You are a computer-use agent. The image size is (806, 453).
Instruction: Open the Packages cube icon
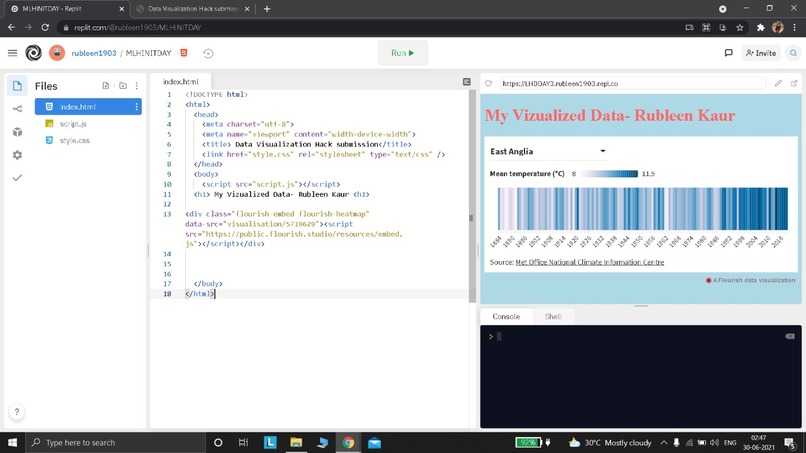point(17,132)
